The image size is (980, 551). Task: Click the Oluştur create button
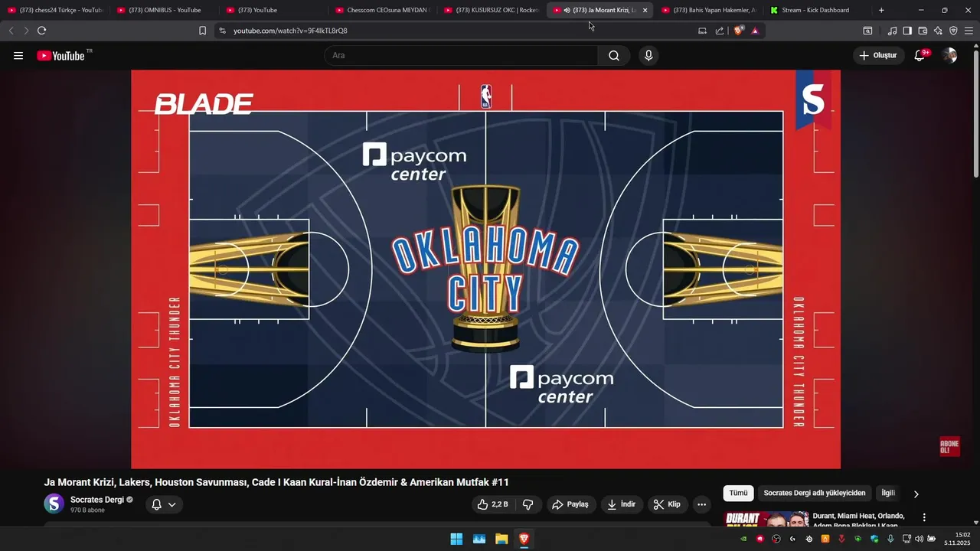(879, 55)
